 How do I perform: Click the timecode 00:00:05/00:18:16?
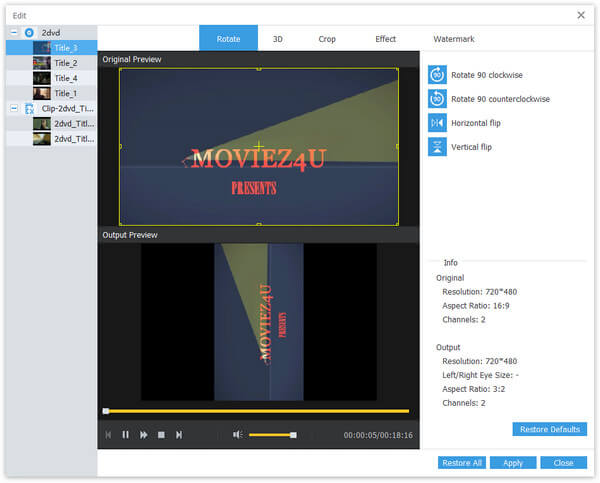378,435
